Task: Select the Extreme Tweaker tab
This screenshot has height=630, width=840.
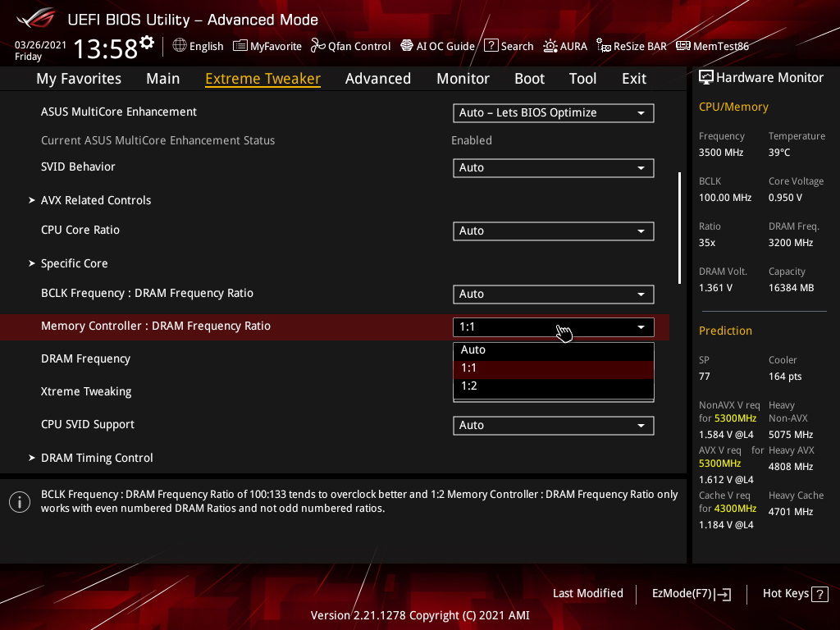Action: coord(263,79)
